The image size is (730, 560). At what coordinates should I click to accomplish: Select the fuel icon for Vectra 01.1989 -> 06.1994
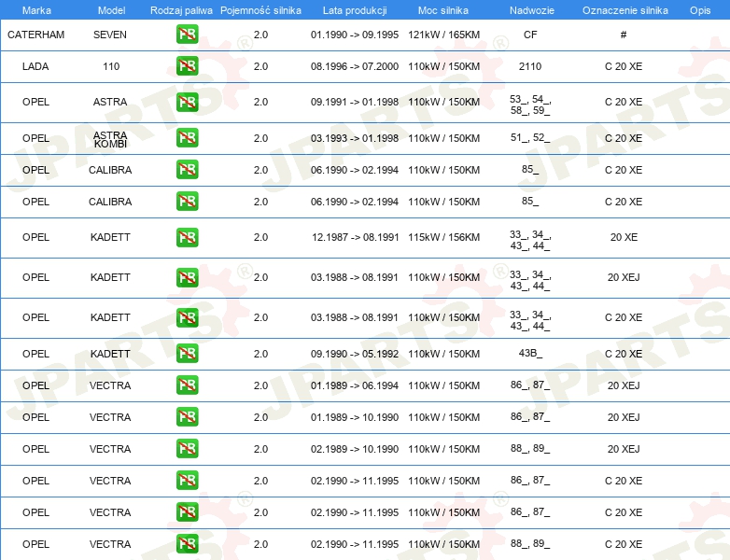point(187,385)
